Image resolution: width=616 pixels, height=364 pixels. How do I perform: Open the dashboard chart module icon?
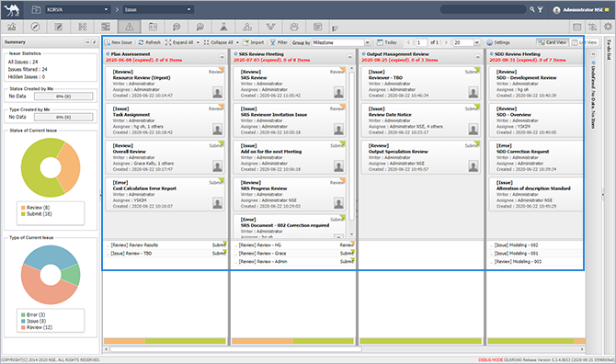12,27
